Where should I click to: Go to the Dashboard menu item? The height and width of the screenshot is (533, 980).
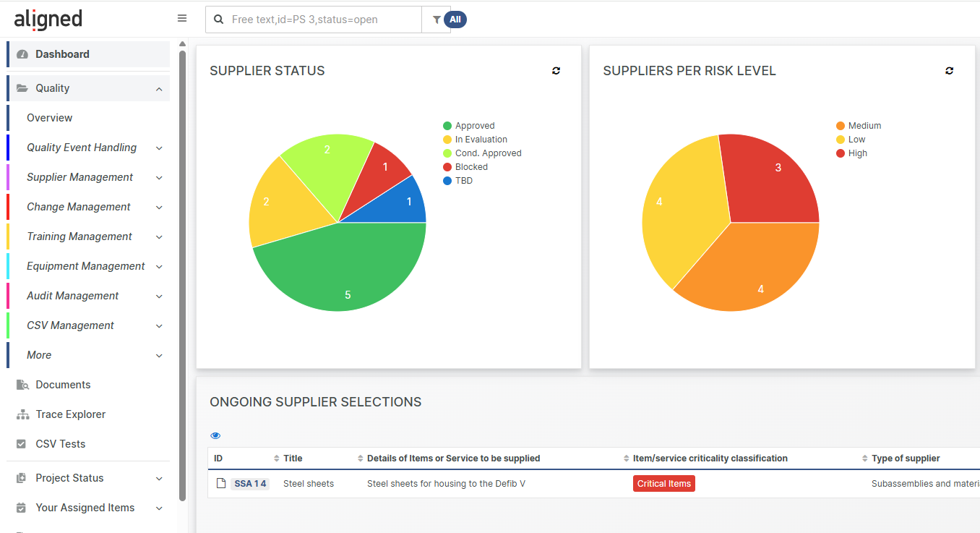62,54
